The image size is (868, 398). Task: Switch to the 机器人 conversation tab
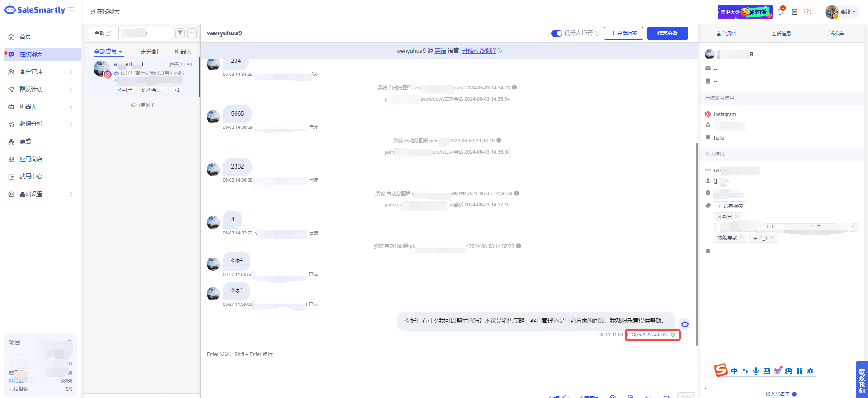pyautogui.click(x=183, y=52)
